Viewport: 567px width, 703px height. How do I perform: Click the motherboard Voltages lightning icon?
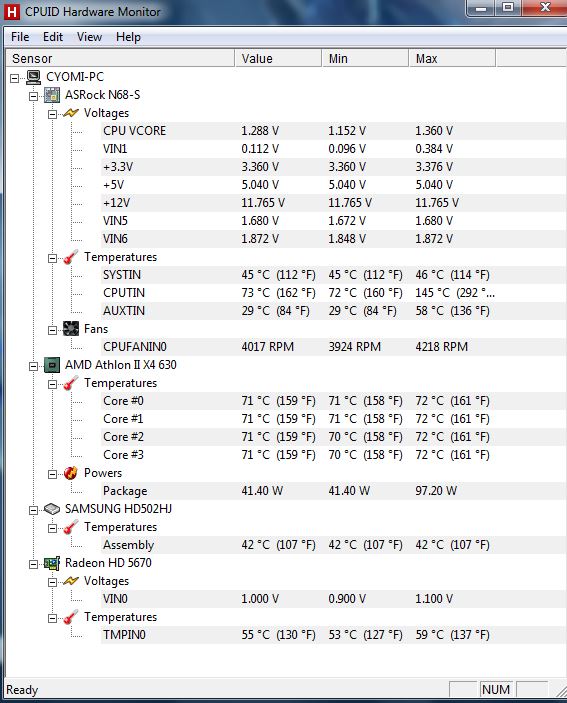pos(71,113)
